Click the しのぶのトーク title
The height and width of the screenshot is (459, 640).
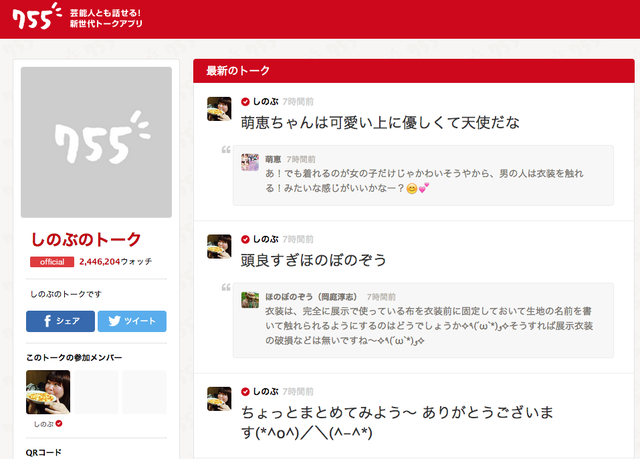[x=86, y=239]
